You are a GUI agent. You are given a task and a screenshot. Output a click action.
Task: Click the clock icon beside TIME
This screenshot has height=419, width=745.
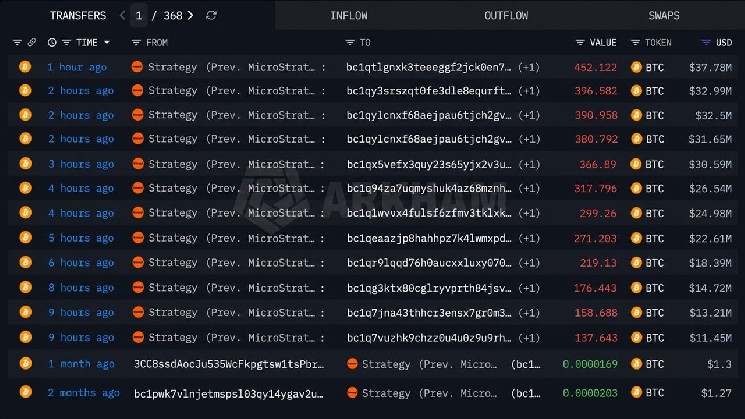coord(52,42)
